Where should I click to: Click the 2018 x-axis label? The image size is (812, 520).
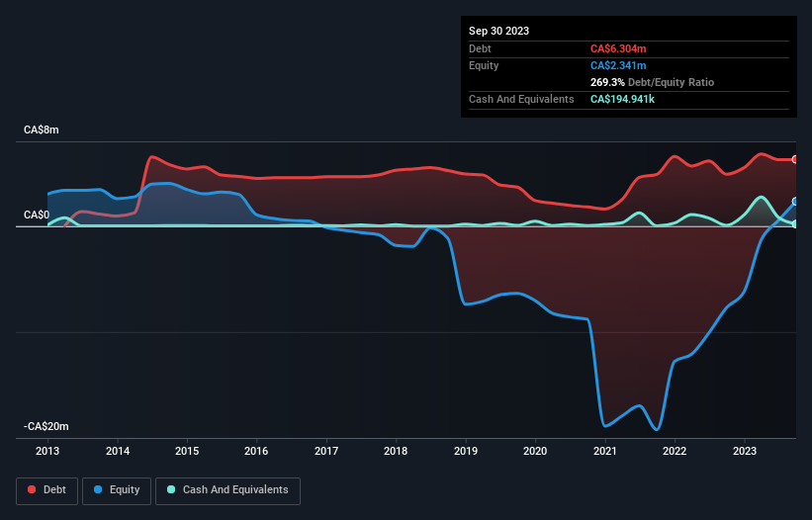point(396,451)
